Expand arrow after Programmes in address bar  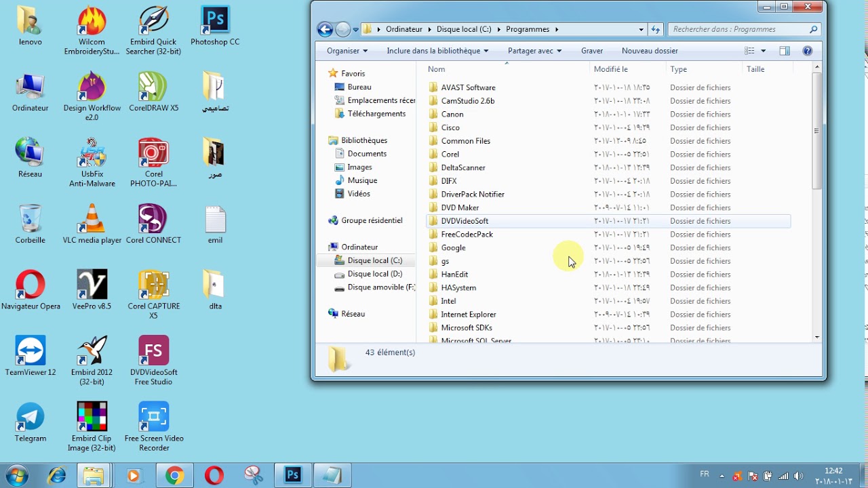557,30
